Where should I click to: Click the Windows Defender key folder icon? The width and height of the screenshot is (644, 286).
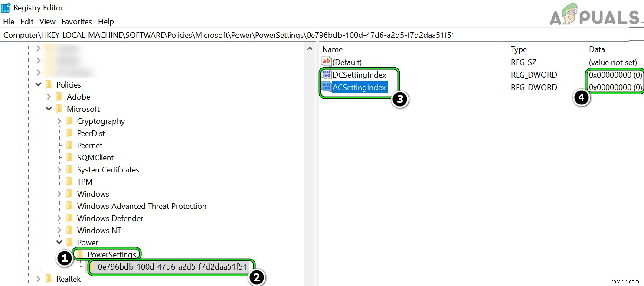coord(70,218)
